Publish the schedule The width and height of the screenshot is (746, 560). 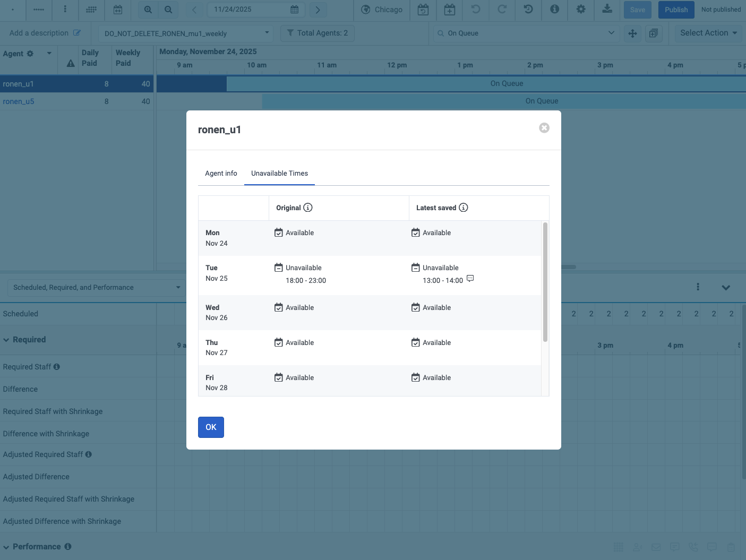[x=676, y=10]
